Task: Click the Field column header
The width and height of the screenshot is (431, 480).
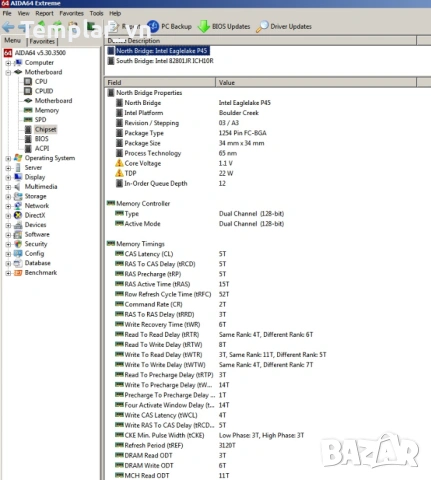Action: coord(160,82)
